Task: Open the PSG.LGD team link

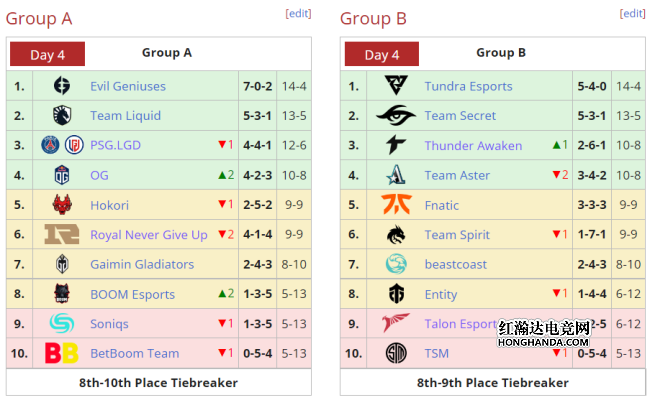Action: [116, 145]
